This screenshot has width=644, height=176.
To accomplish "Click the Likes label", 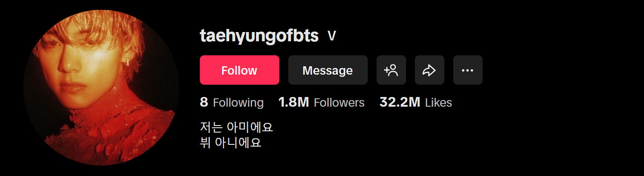I will [x=438, y=103].
